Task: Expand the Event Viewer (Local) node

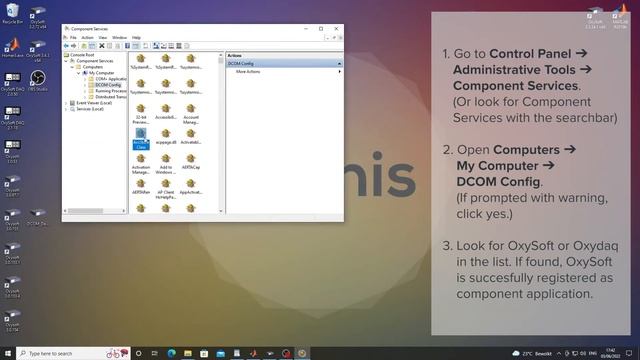Action: 66,103
